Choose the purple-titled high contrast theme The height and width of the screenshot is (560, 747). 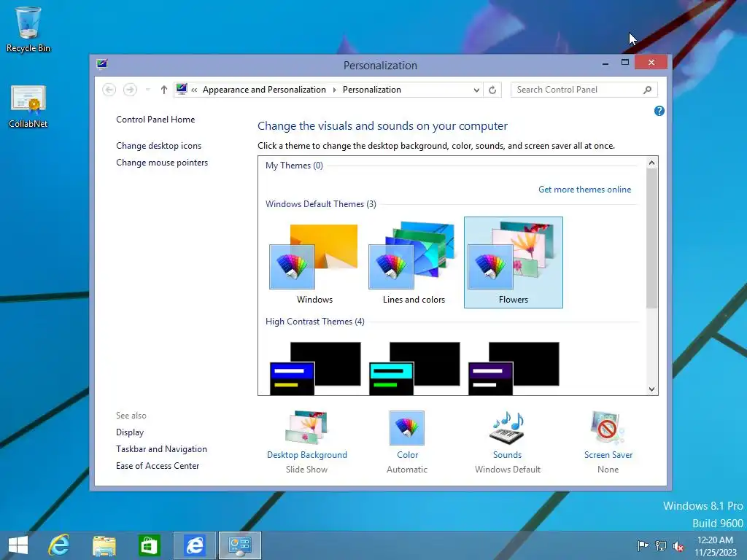(513, 368)
